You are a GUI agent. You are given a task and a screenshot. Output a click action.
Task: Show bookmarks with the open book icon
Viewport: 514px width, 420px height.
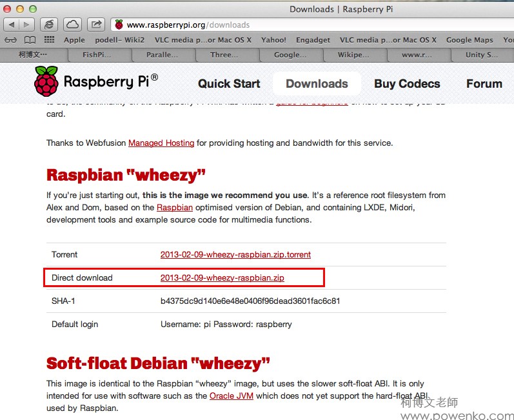pyautogui.click(x=30, y=40)
